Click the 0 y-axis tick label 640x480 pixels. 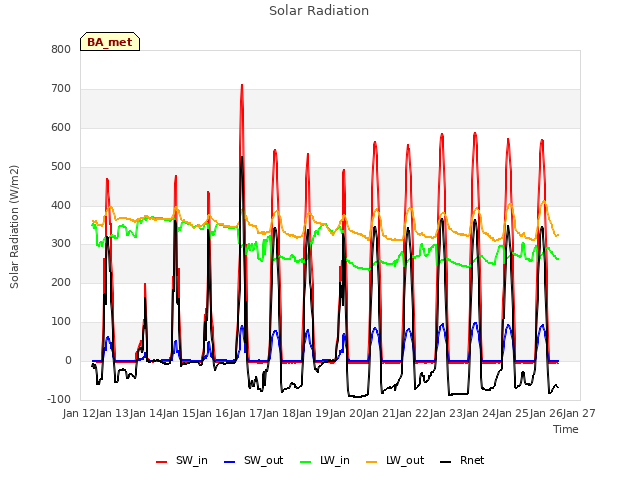pos(68,360)
